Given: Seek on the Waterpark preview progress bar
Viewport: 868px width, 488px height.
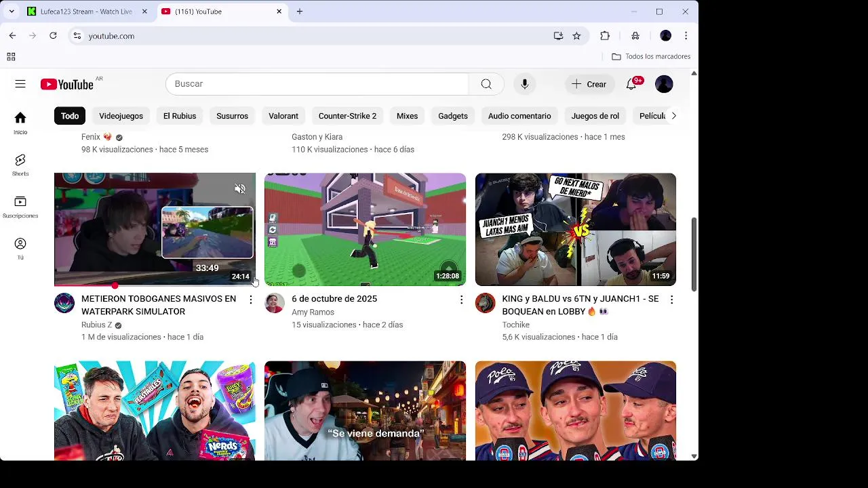Looking at the screenshot, I should pyautogui.click(x=155, y=285).
